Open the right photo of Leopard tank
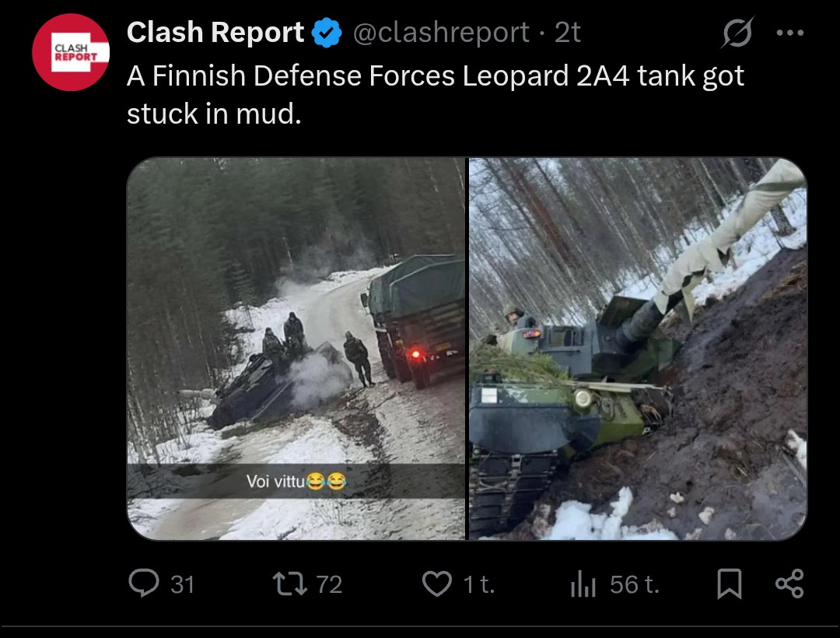Image resolution: width=840 pixels, height=638 pixels. tap(638, 349)
